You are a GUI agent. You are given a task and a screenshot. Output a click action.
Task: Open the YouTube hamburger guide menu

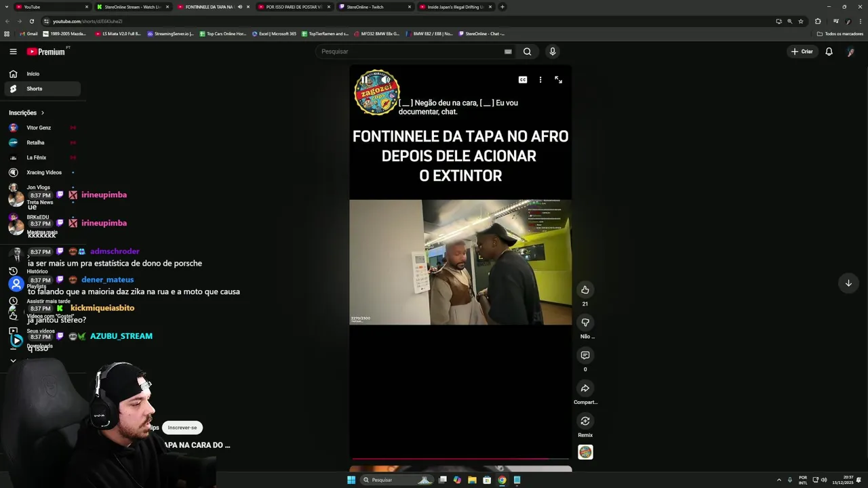13,52
